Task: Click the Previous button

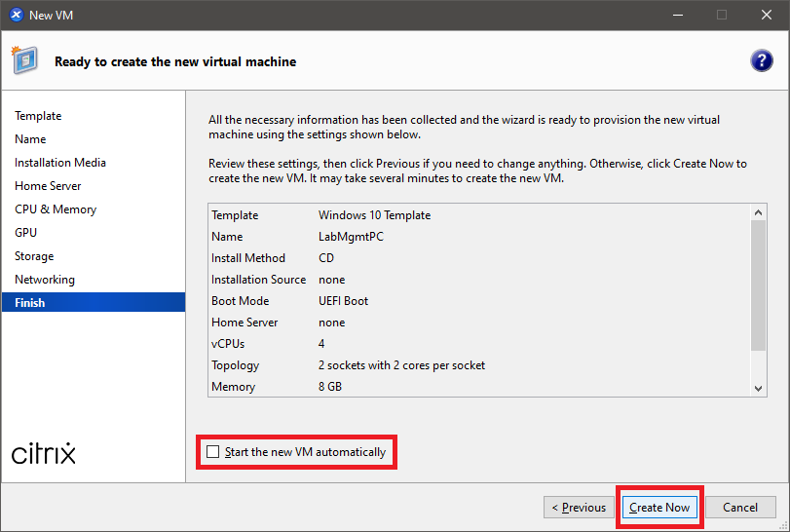Action: [x=579, y=508]
